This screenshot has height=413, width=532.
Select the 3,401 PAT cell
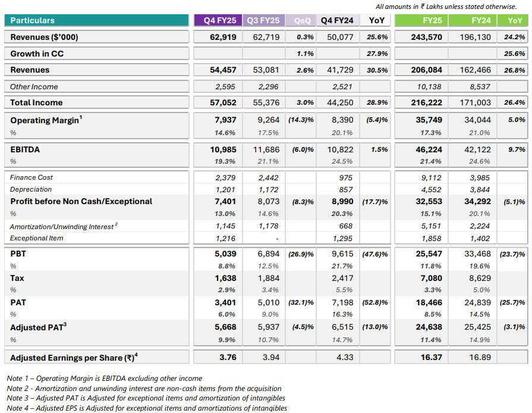click(225, 303)
